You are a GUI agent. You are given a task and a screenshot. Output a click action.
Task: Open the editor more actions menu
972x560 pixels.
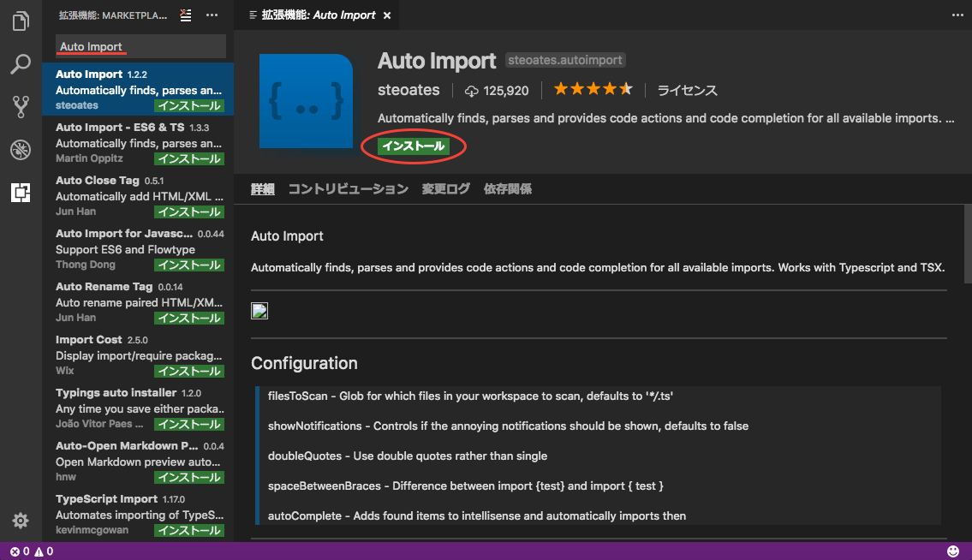point(957,15)
